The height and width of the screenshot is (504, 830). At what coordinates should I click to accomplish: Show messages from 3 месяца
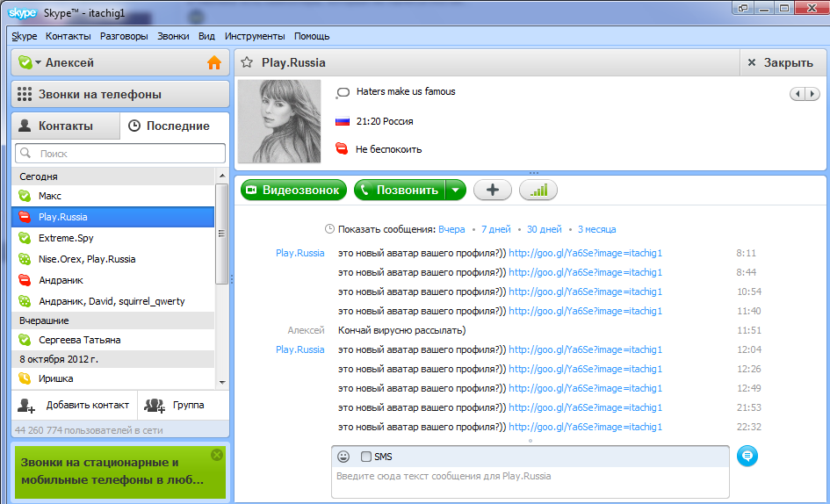[596, 229]
